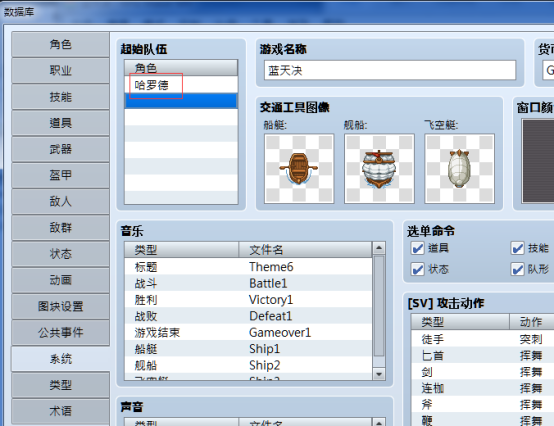554x426 pixels.
Task: Select the 徒手 attack motion row
Action: pos(483,339)
